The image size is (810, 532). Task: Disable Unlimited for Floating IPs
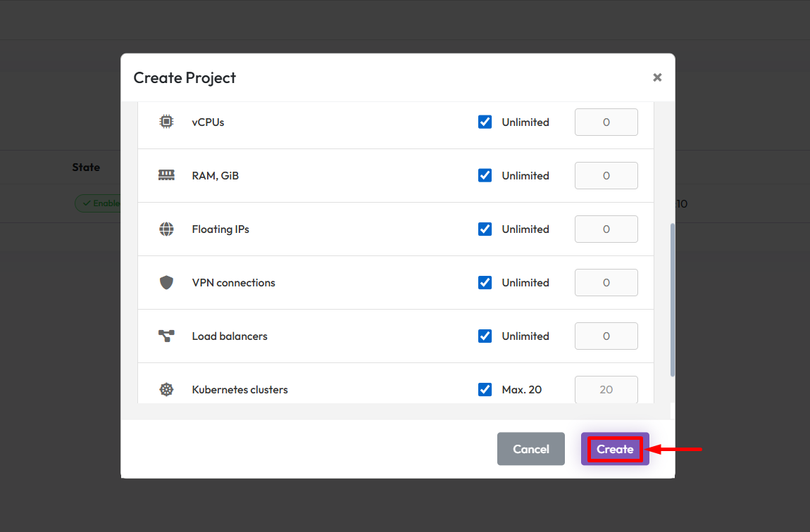pyautogui.click(x=485, y=229)
